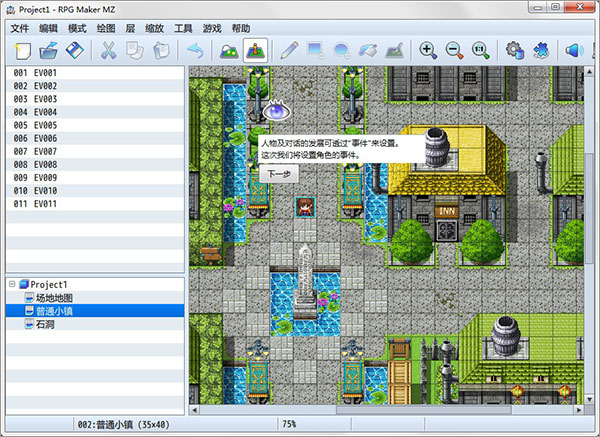Screen dimensions: 600x437
Task: Click the 75% zoom status field
Action: point(314,424)
